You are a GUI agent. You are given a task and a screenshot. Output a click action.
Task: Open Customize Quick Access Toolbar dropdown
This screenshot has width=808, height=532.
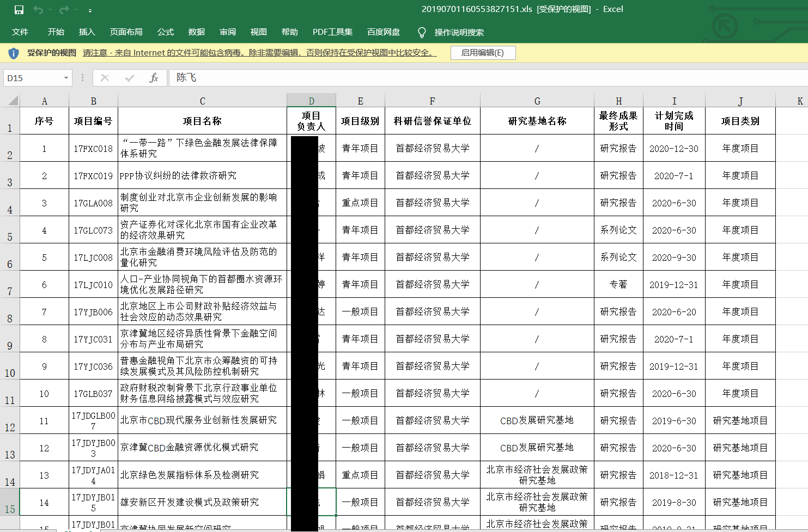tap(90, 10)
